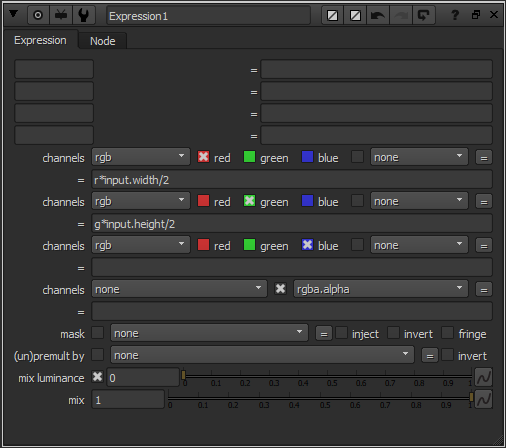Click the mix slider handle

pos(471,397)
